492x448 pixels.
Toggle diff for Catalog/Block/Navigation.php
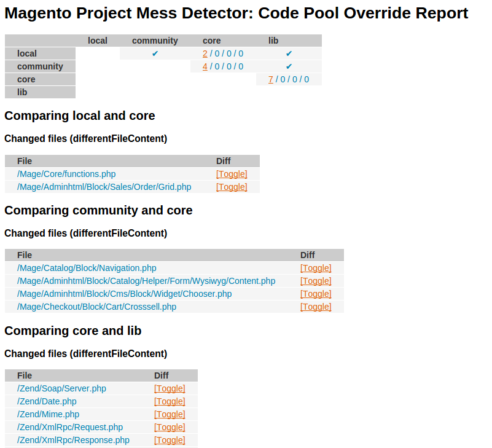(x=316, y=268)
